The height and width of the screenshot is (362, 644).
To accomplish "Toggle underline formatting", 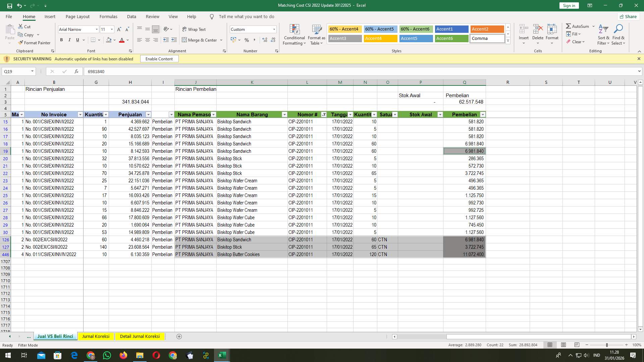I will pos(77,40).
